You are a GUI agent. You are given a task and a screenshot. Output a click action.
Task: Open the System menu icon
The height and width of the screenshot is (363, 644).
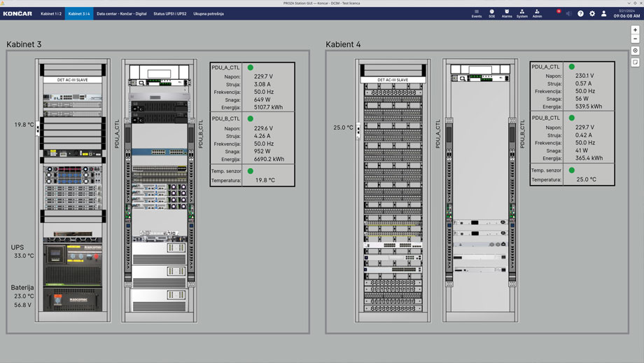coord(522,13)
